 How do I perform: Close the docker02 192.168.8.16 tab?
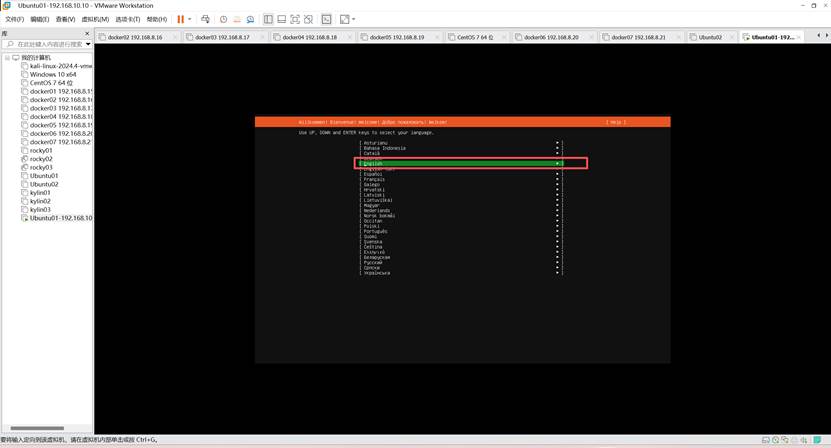point(175,37)
